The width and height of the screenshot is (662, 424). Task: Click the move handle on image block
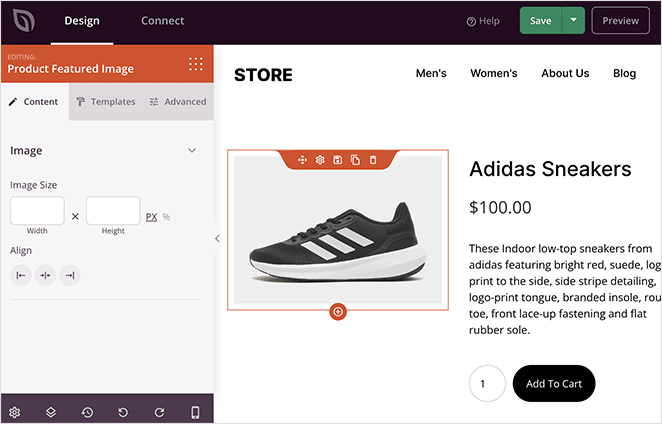pos(302,160)
